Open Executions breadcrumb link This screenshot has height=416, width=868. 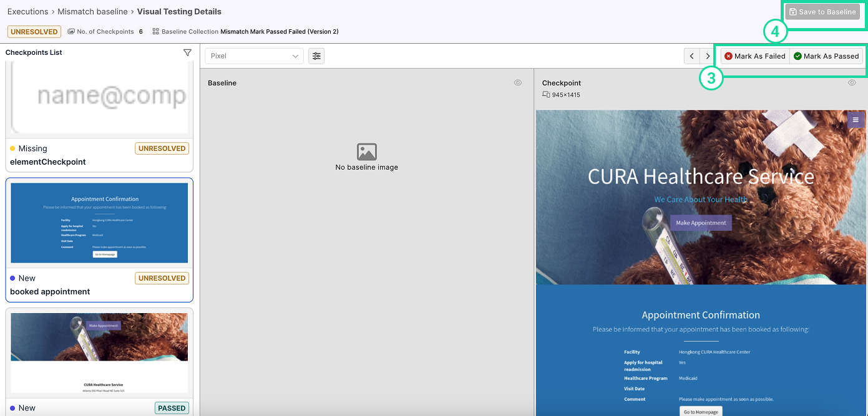tap(28, 12)
